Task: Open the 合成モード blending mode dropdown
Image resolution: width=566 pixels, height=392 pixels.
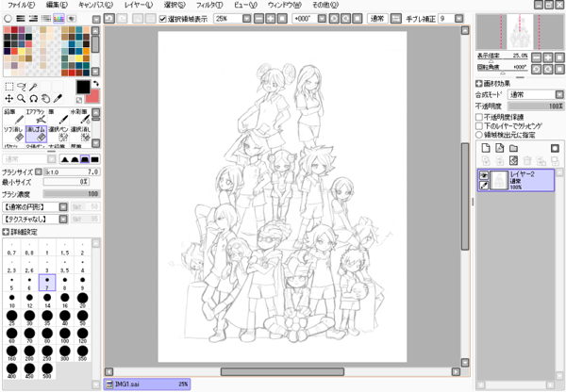Action: coord(559,95)
